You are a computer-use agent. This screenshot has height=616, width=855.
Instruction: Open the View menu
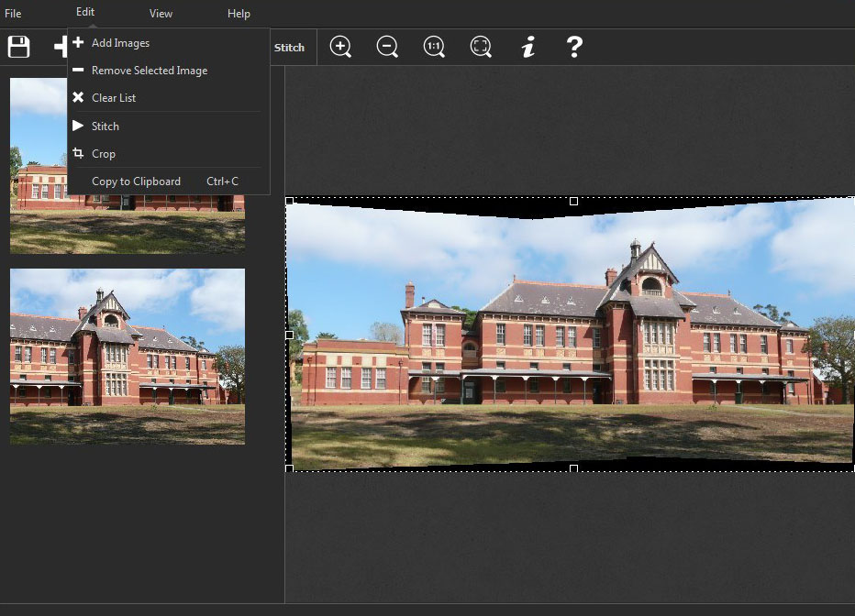(x=161, y=14)
